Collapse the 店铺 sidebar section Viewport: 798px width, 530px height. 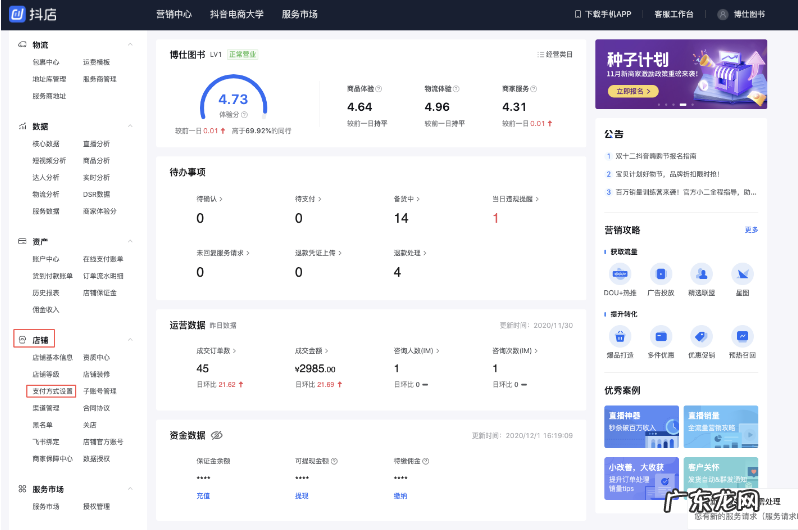click(x=130, y=340)
